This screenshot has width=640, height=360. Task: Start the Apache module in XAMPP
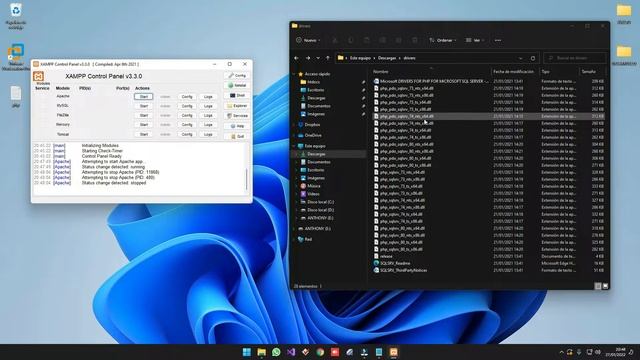(144, 96)
